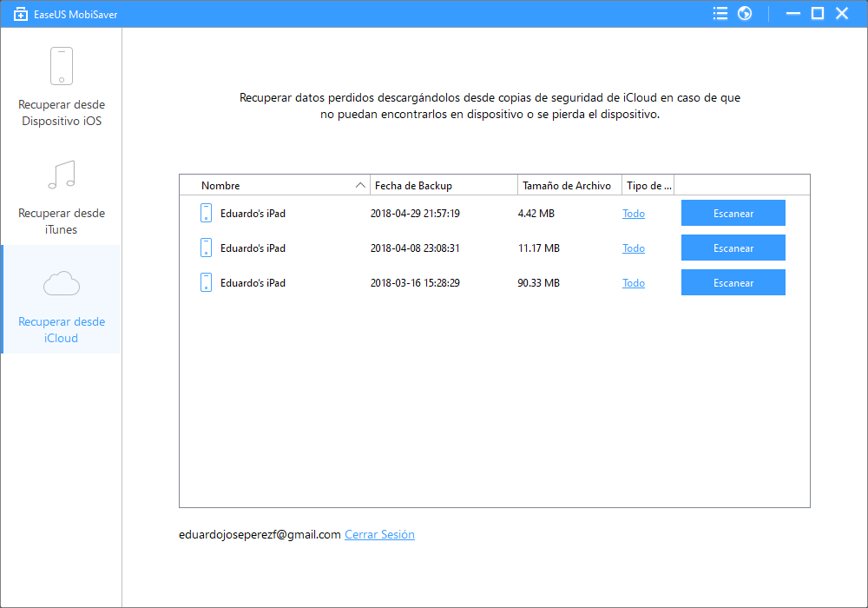Click the EaseUS MobiSaver app logo icon
This screenshot has width=868, height=608.
tap(22, 14)
